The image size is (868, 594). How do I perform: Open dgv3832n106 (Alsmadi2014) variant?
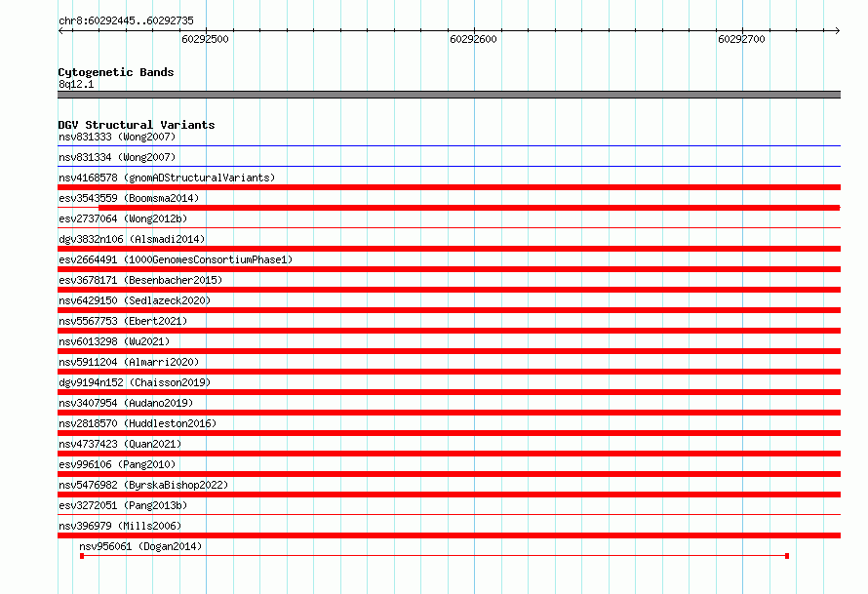132,239
